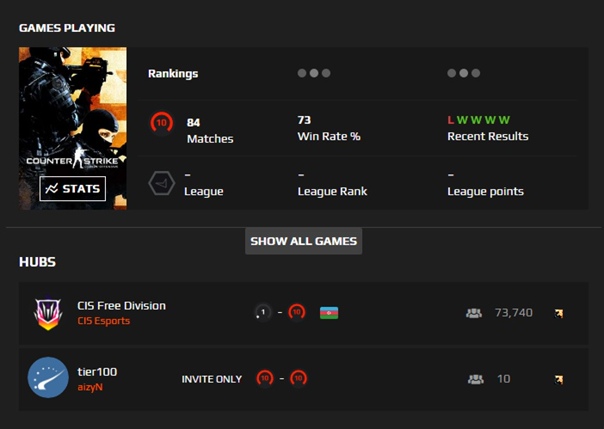Click the Recent Results win/loss streak
The width and height of the screenshot is (604, 429).
click(x=478, y=120)
